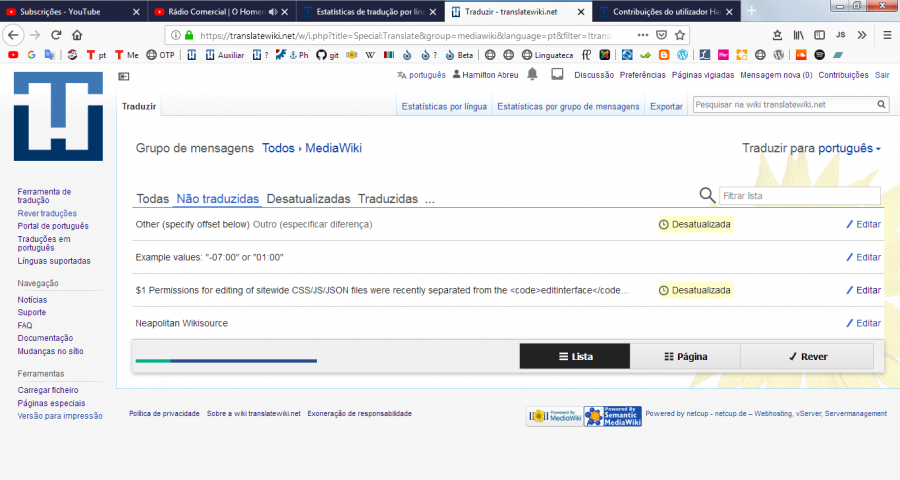Close the Traduzir - translatewiki.net tab
This screenshot has height=480, width=900.
click(x=581, y=11)
